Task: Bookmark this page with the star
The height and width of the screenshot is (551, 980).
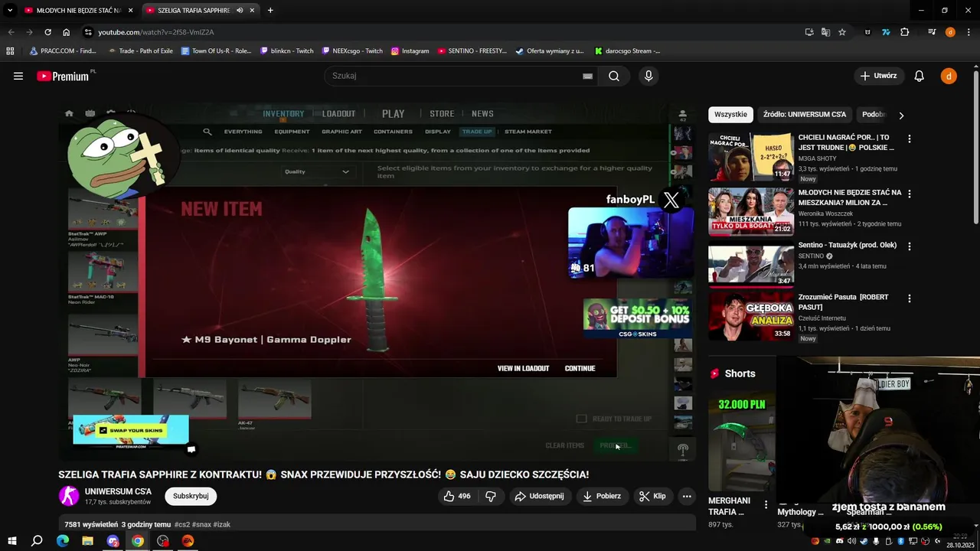Action: pos(842,32)
